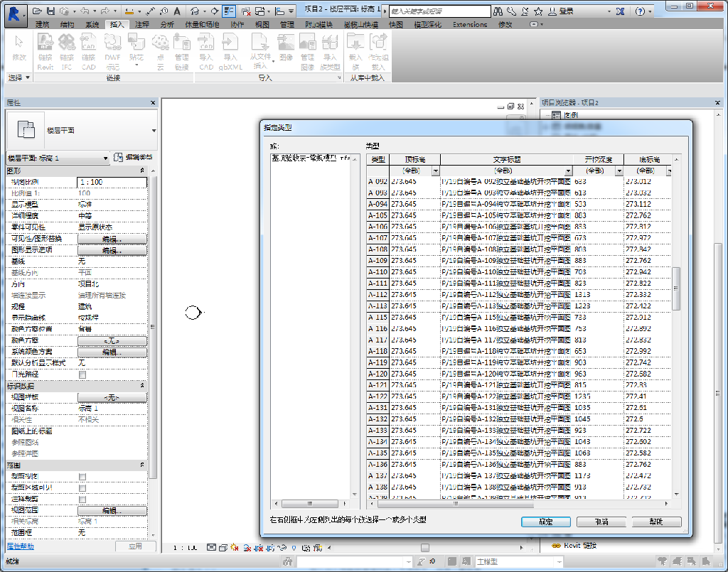728x572 pixels.
Task: Click the Thin Lines toggle icon in quick access toolbar
Action: coord(228,11)
